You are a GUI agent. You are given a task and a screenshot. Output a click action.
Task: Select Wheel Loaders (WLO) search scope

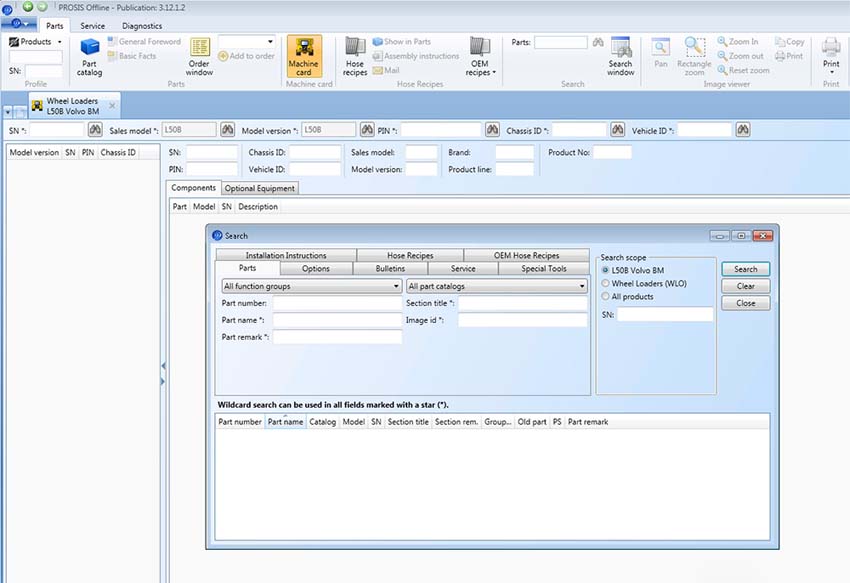point(606,283)
